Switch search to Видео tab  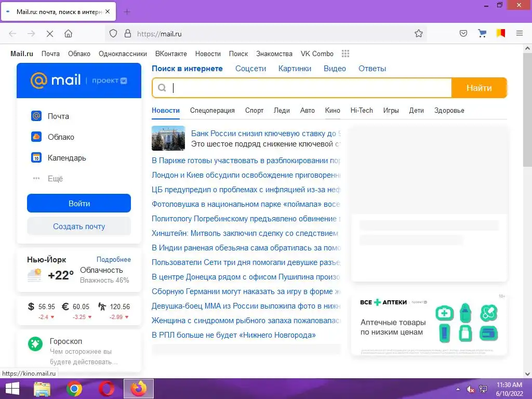click(335, 69)
